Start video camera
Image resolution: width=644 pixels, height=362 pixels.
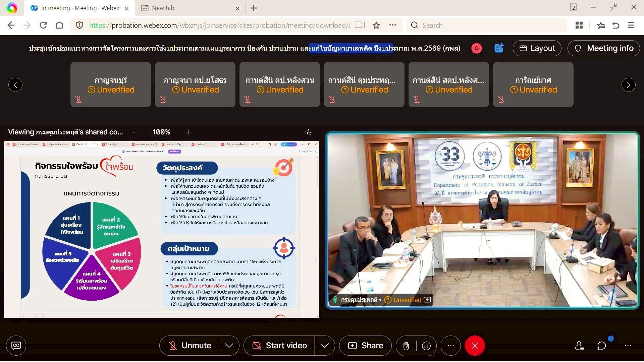[x=279, y=346]
